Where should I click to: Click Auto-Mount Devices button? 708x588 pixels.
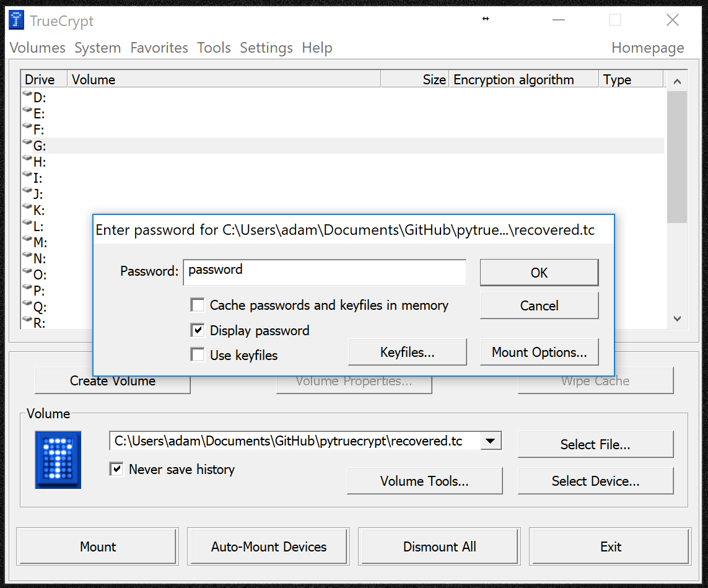point(269,546)
